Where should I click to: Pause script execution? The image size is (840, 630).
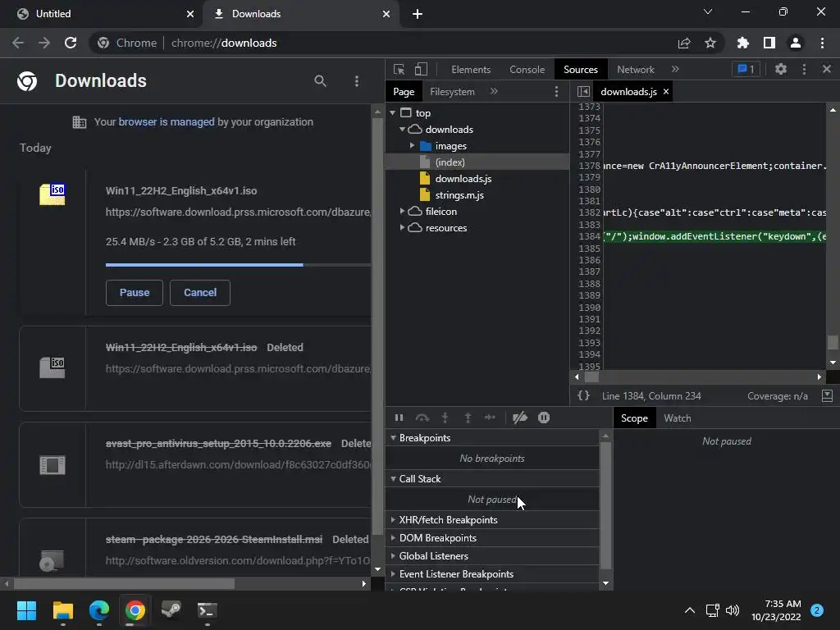[x=399, y=418]
